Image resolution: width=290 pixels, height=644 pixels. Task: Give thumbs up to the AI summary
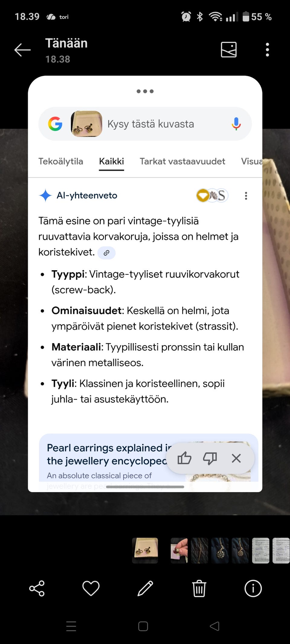point(184,458)
